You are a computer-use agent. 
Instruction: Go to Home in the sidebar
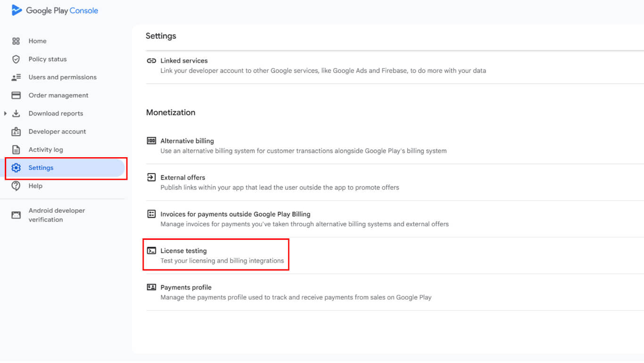tap(37, 41)
